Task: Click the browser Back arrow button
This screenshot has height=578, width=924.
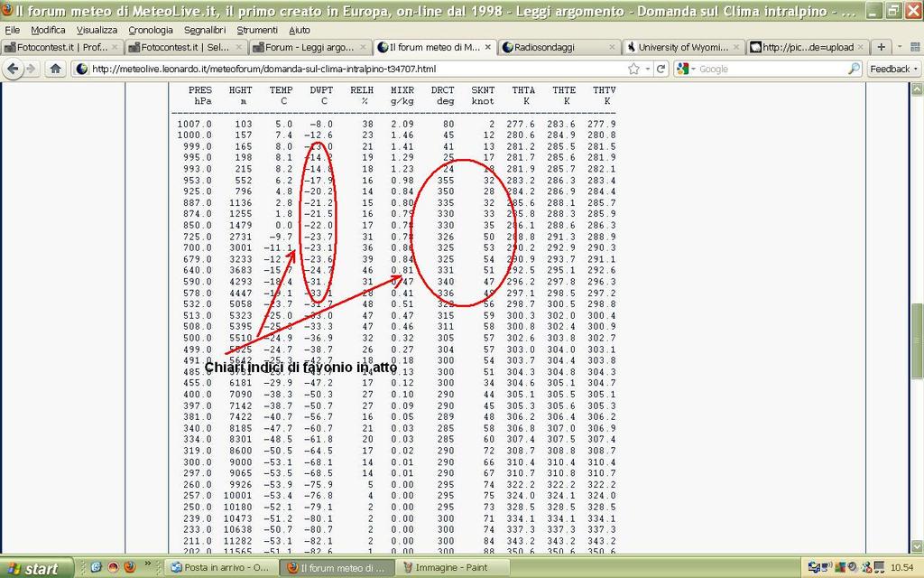Action: 14,69
